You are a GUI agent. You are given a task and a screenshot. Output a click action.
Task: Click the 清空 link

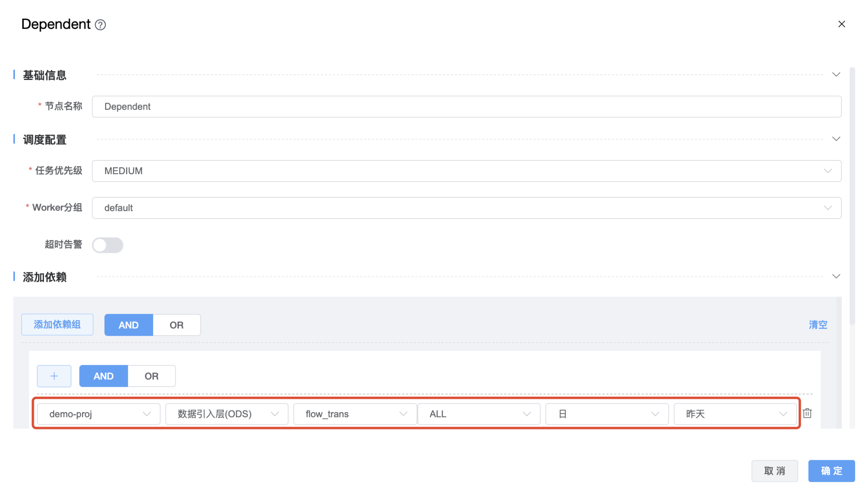[x=817, y=325]
